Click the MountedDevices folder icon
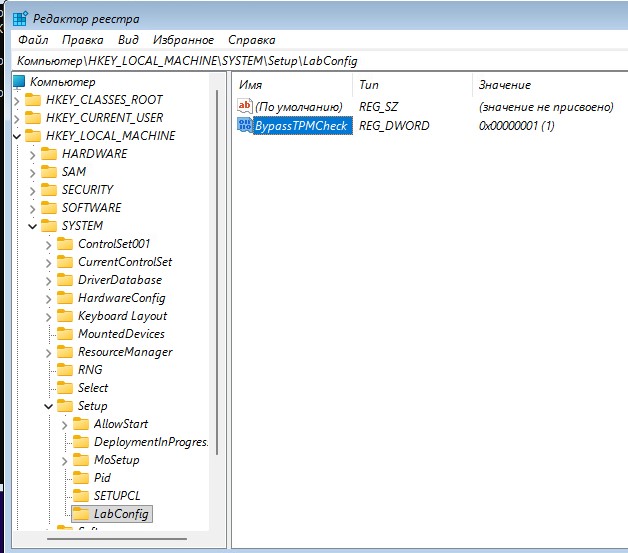Image resolution: width=628 pixels, height=553 pixels. (x=65, y=334)
